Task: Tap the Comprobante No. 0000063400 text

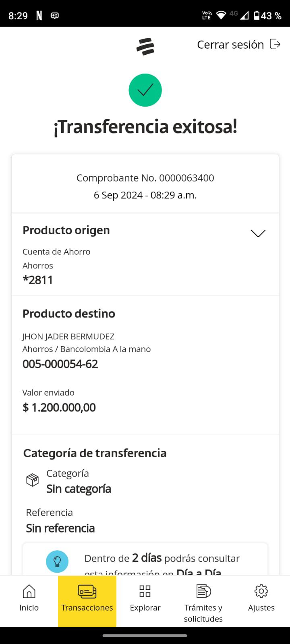Action: [145, 178]
